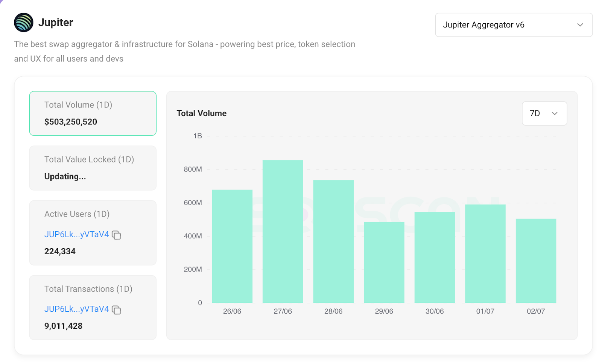602x364 pixels.
Task: Copy address icon in Total Transactions card
Action: [116, 310]
